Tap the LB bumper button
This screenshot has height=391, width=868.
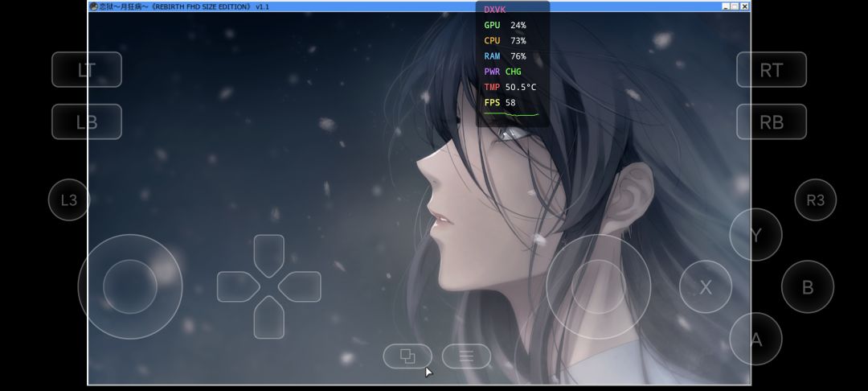(x=86, y=121)
